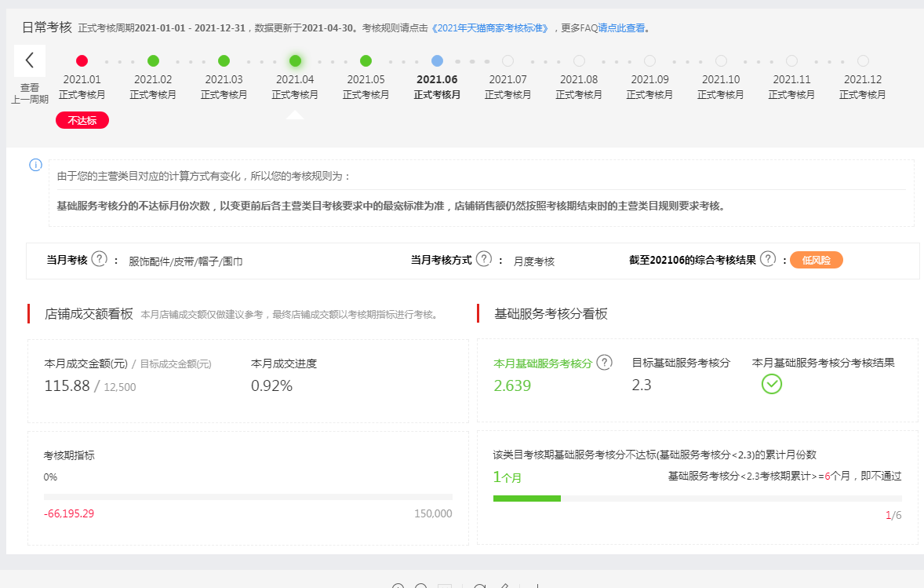Click the target value 150,000
924x588 pixels.
(433, 513)
